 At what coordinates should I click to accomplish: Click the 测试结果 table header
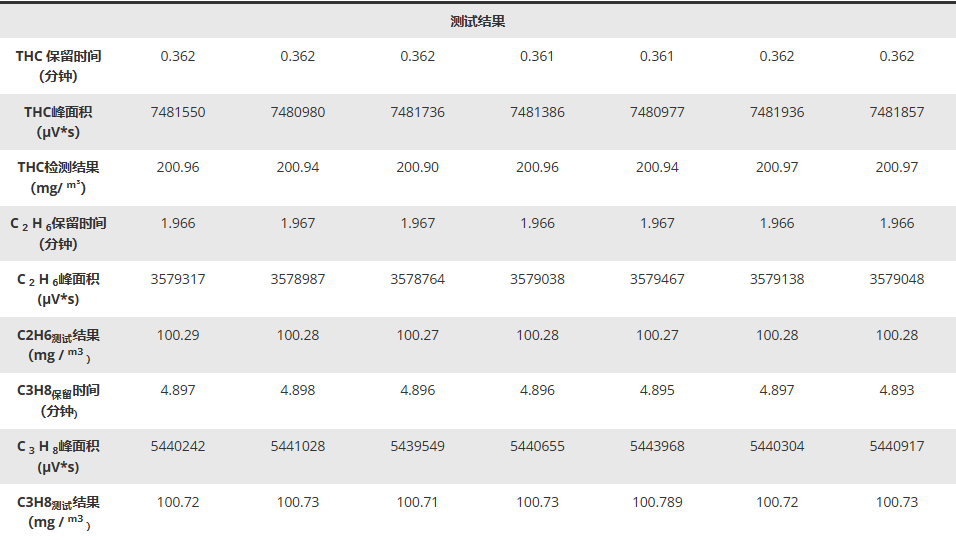pyautogui.click(x=477, y=21)
